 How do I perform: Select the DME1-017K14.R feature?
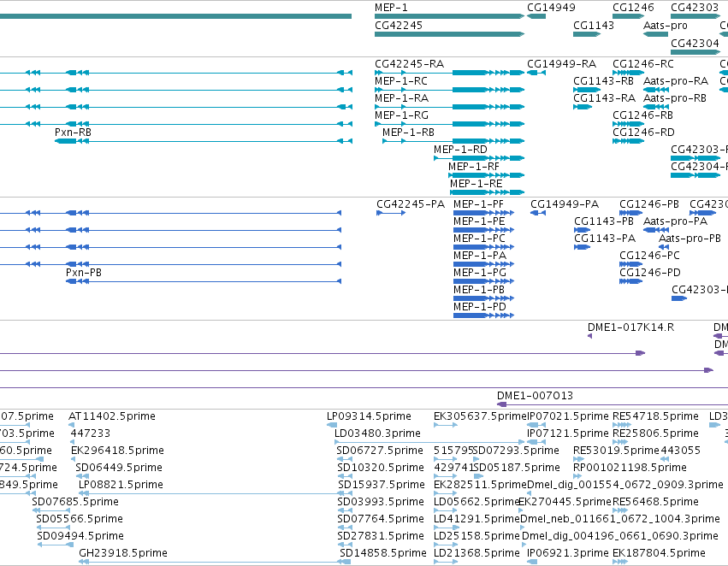(x=630, y=327)
